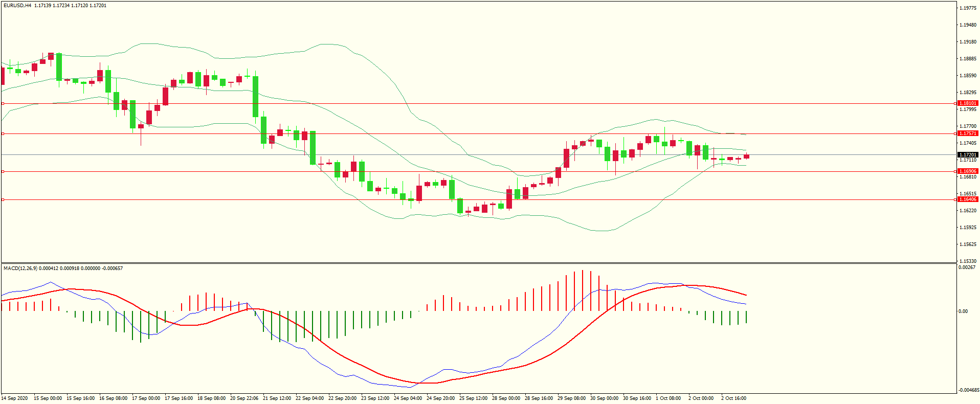Click the red 1.18101 price label
This screenshot has width=980, height=404.
tap(968, 103)
